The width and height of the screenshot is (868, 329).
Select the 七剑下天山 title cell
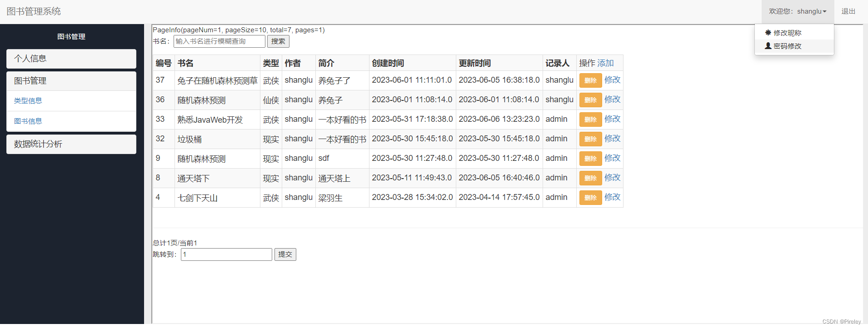pos(217,198)
